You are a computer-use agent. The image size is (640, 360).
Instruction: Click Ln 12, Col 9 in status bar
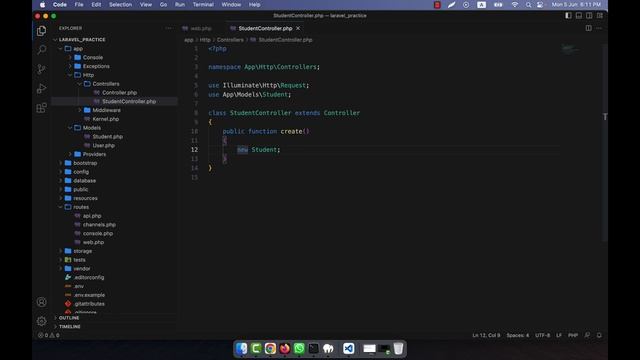486,335
